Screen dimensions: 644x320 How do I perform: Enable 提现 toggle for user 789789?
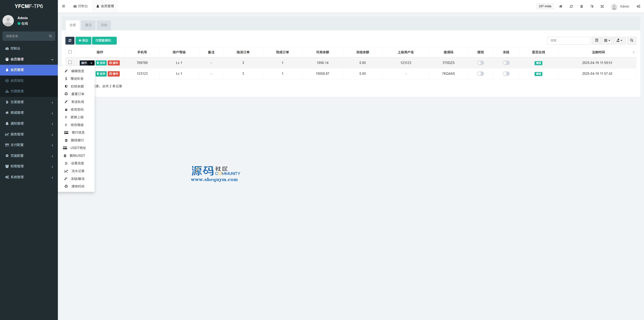480,63
